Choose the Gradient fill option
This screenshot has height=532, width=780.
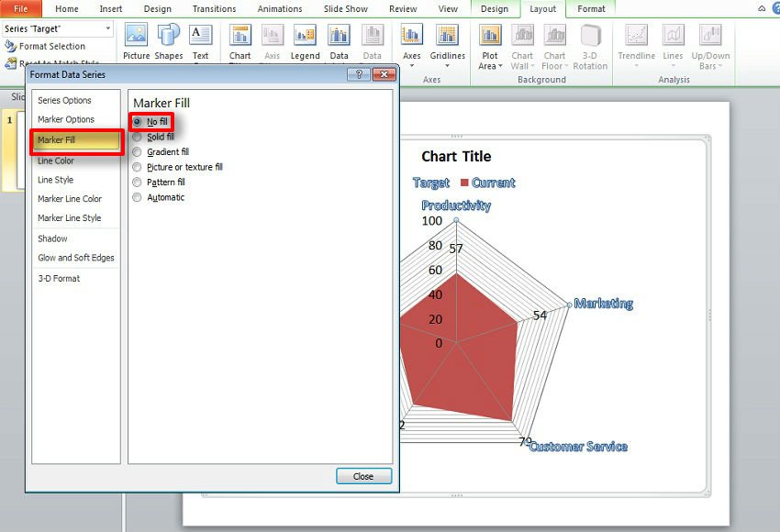(x=138, y=152)
